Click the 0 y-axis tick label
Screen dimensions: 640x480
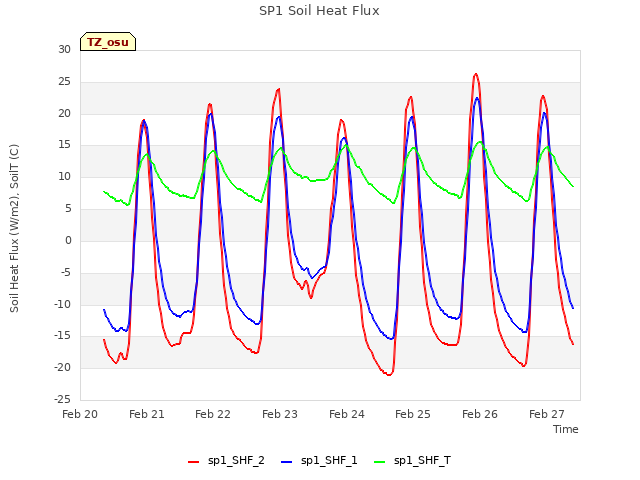pyautogui.click(x=68, y=240)
